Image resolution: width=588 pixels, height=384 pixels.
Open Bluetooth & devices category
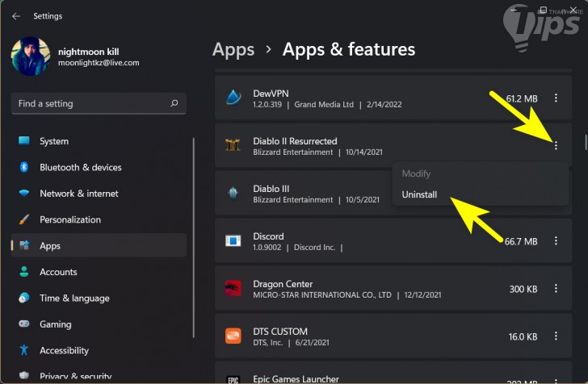click(x=99, y=168)
